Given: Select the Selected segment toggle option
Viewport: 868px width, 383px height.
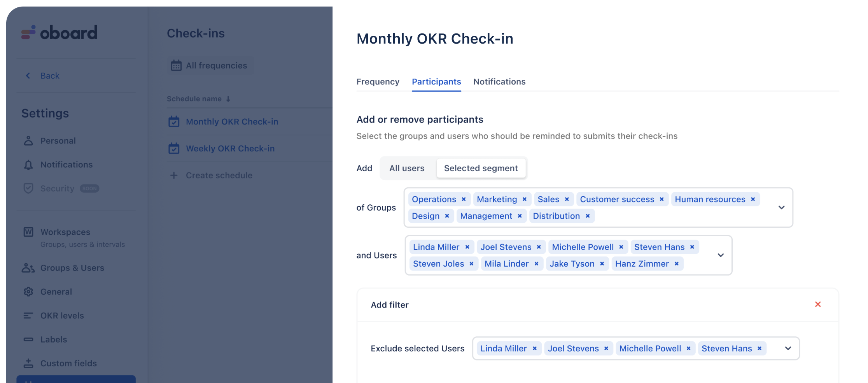Looking at the screenshot, I should 481,168.
